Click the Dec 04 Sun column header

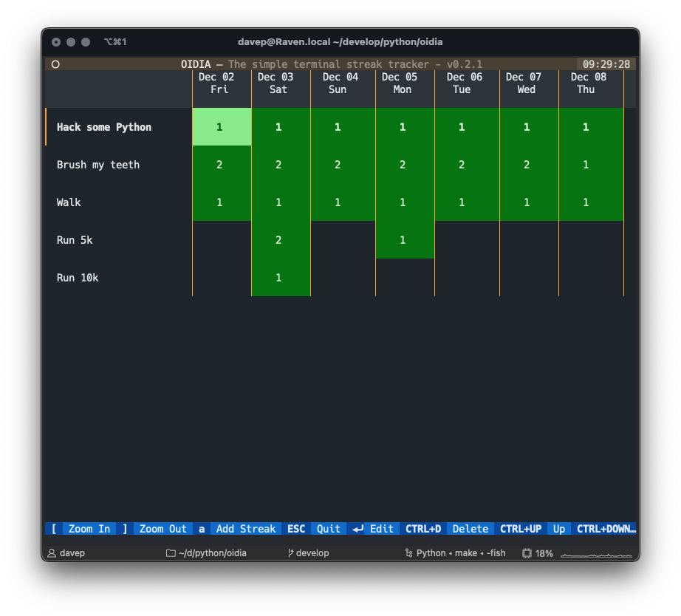click(x=340, y=83)
